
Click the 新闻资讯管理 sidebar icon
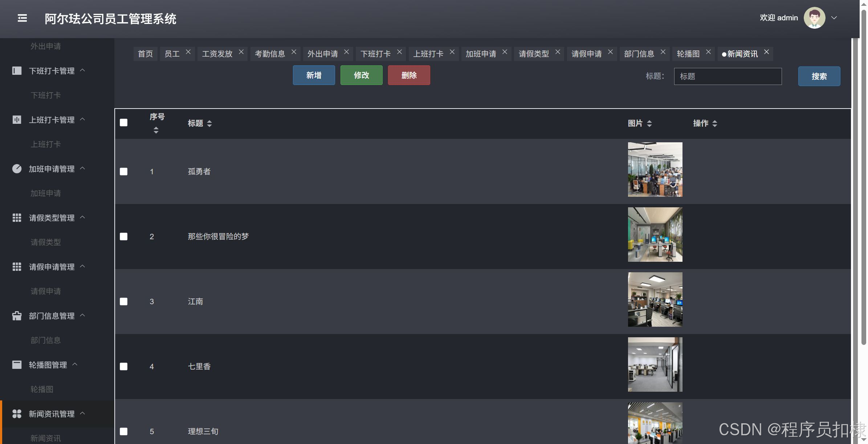pyautogui.click(x=17, y=414)
